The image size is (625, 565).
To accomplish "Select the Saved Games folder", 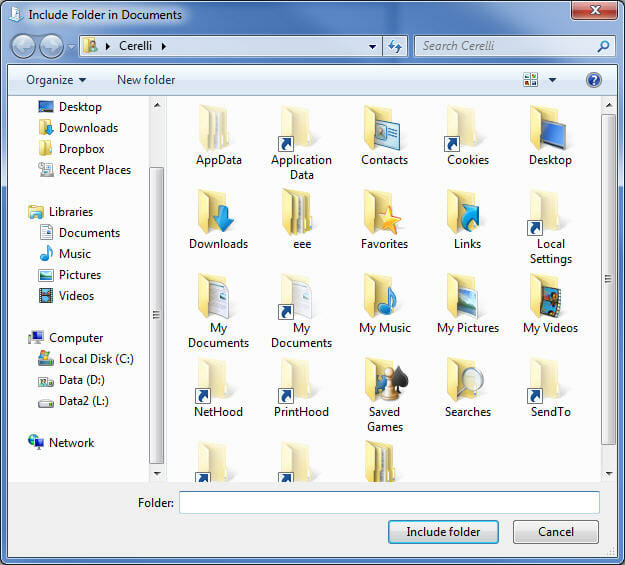I will pyautogui.click(x=384, y=395).
